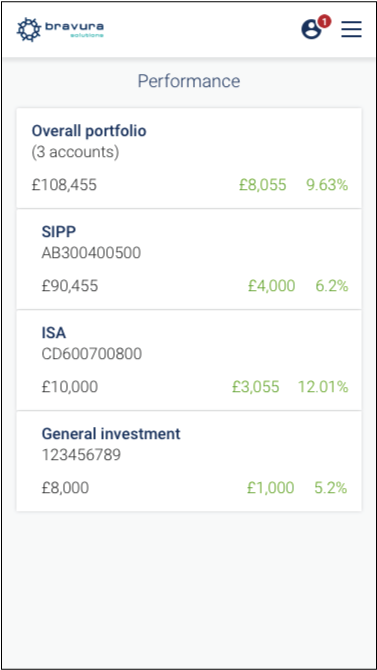Click the (3 accounts) subtitle

click(x=75, y=153)
